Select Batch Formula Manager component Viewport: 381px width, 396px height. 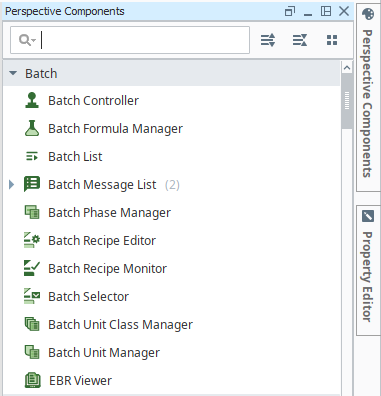coord(115,128)
